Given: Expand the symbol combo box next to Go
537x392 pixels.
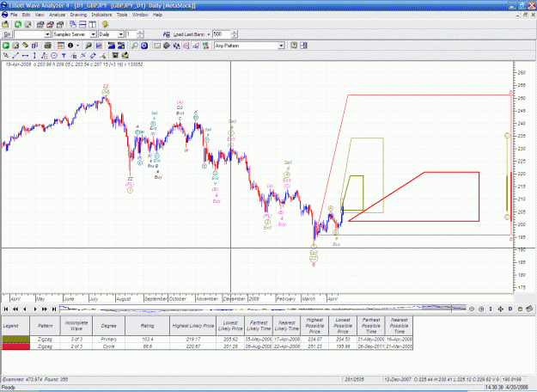Looking at the screenshot, I should (x=47, y=34).
